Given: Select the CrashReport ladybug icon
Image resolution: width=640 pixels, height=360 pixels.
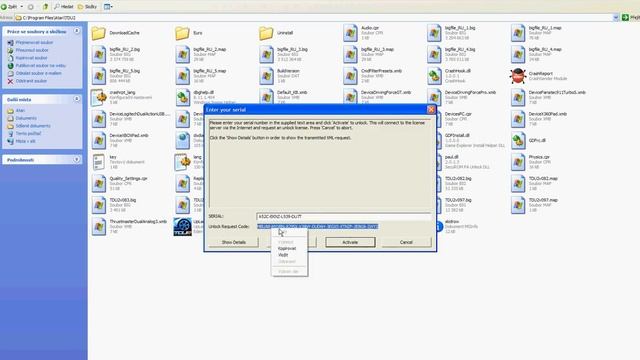Looking at the screenshot, I should click(x=518, y=76).
